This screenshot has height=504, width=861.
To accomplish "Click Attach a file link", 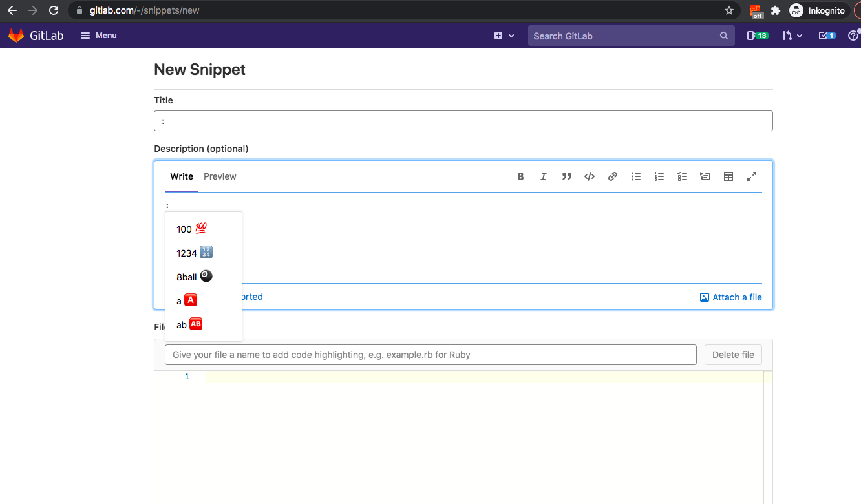I will point(731,297).
